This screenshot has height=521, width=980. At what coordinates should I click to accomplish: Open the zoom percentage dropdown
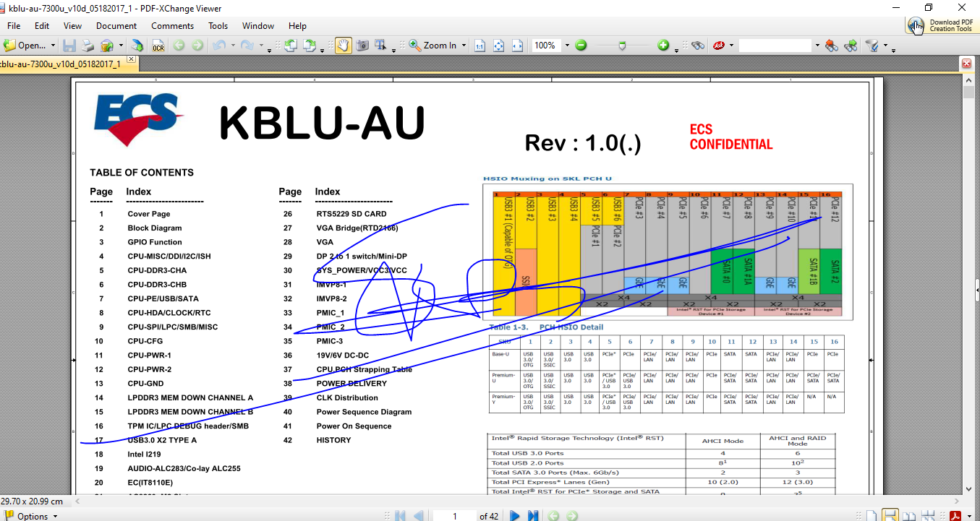(x=567, y=46)
